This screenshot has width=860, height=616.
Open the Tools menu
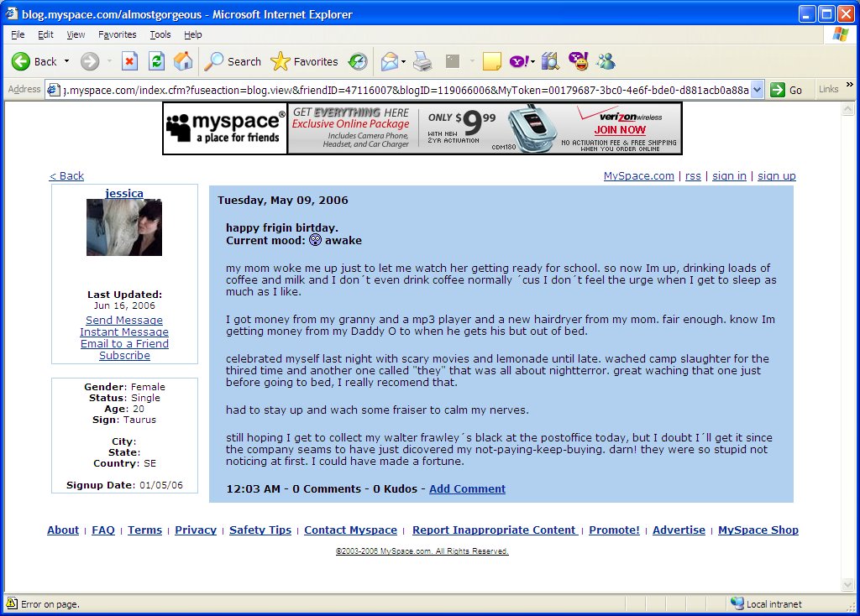point(160,34)
